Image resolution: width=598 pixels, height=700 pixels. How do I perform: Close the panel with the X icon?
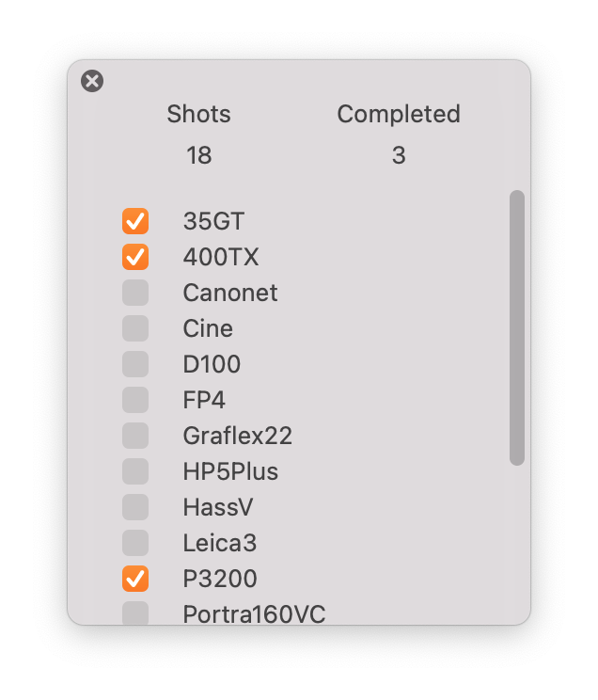click(92, 81)
